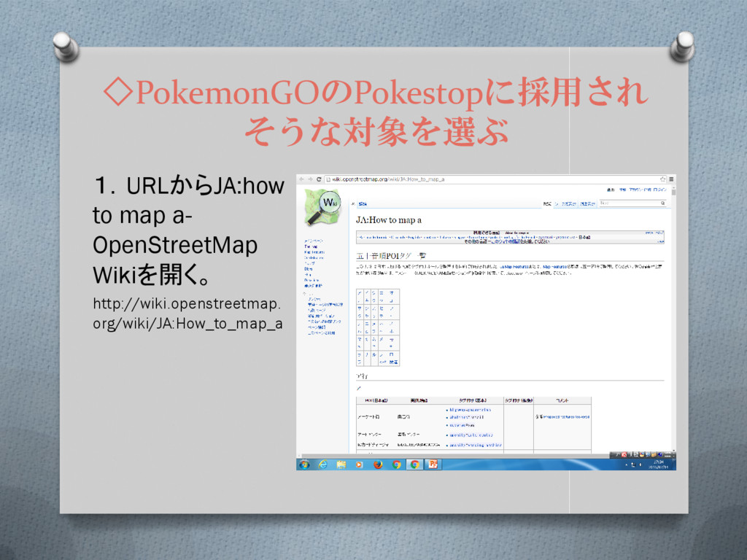Click the slide body text URLからJA:how
This screenshot has width=747, height=560.
click(205, 186)
